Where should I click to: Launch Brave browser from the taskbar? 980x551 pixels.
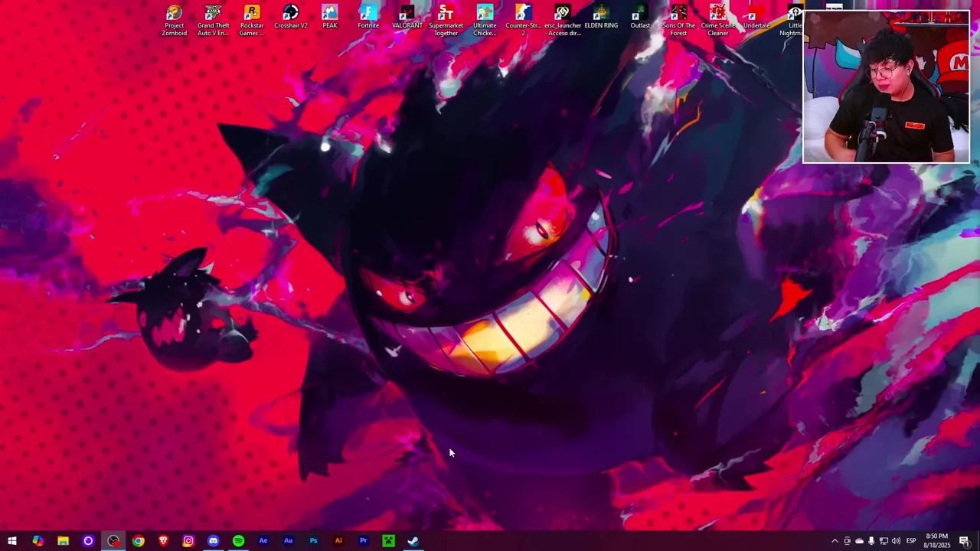click(x=163, y=541)
